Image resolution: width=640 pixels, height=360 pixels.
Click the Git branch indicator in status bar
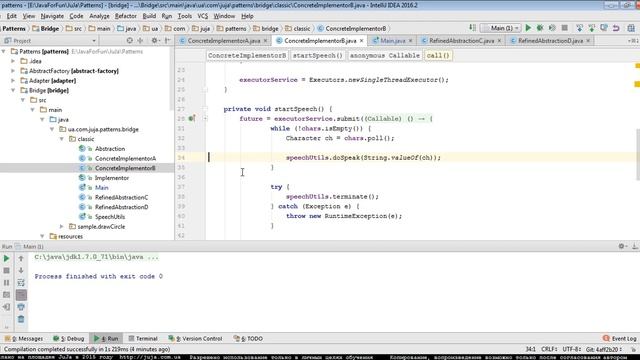[x=604, y=349]
